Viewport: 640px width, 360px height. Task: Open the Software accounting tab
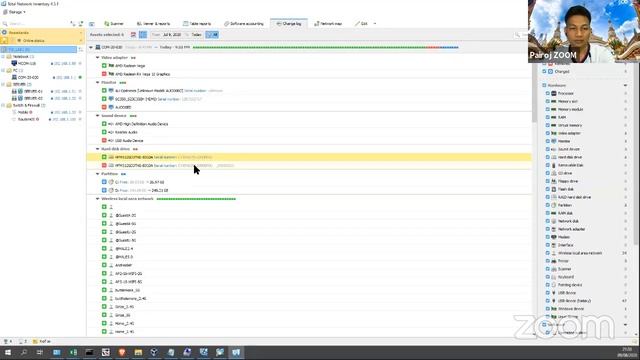click(244, 24)
